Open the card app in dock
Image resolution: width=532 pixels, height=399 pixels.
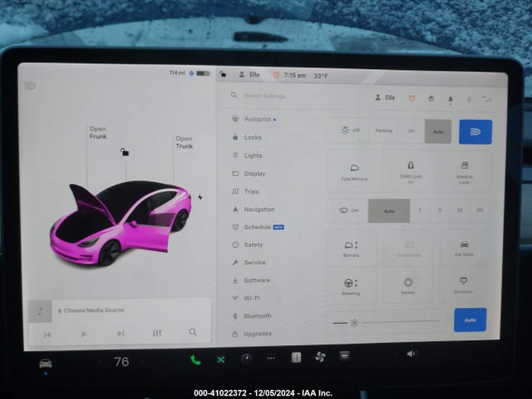click(344, 356)
